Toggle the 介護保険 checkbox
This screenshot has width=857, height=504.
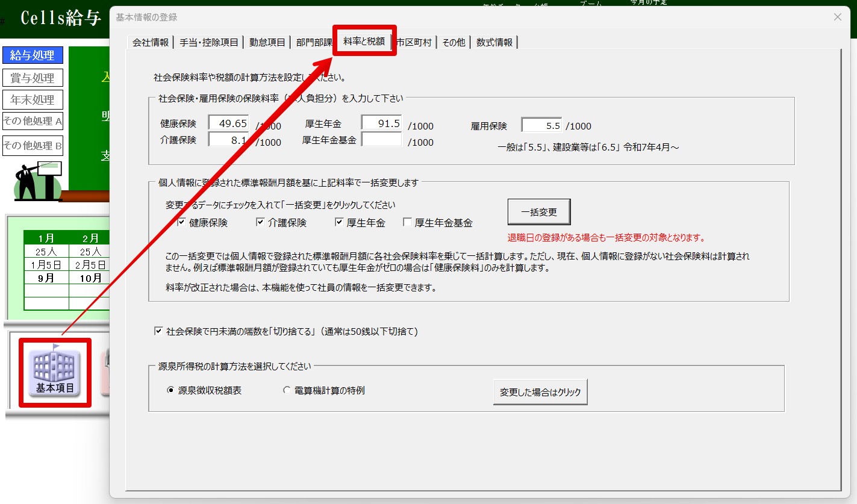(260, 223)
